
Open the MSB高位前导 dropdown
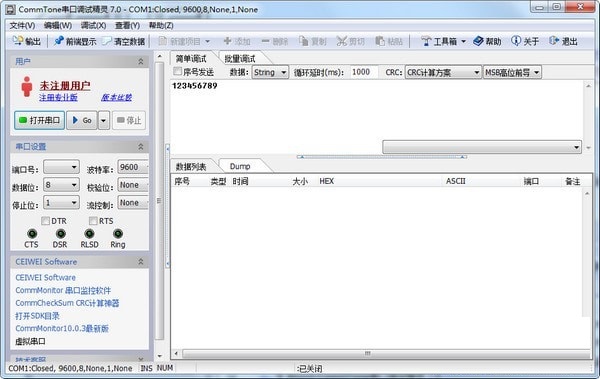512,72
